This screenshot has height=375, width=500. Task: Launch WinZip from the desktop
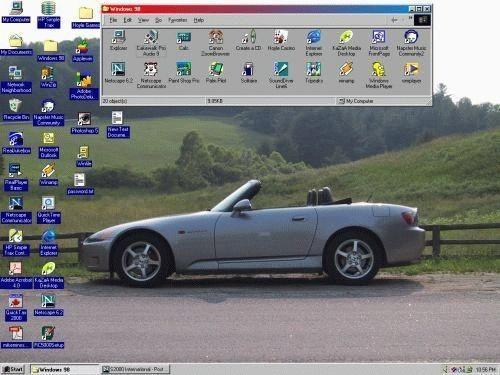point(48,77)
